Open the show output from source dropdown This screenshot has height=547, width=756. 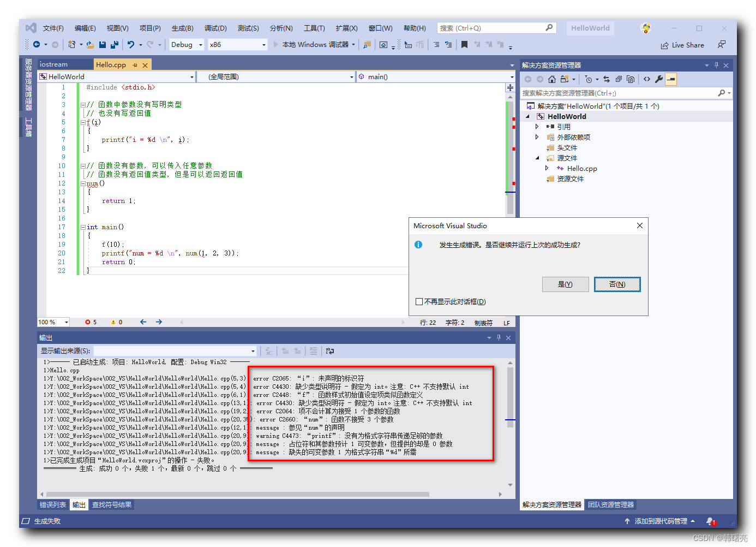pos(175,351)
